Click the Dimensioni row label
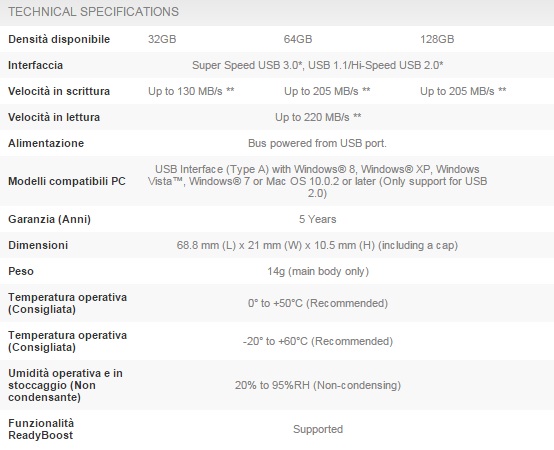Viewport: 554px width, 450px height. pos(38,245)
